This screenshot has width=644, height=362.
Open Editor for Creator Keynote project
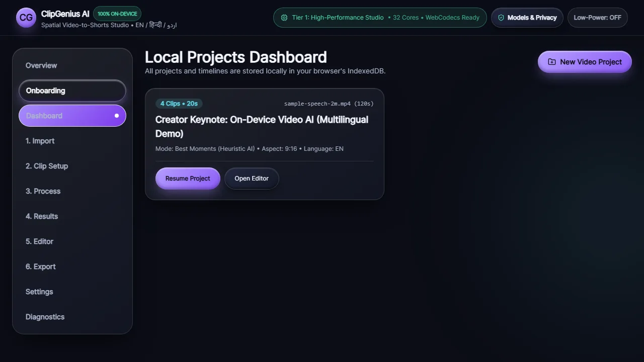(252, 178)
